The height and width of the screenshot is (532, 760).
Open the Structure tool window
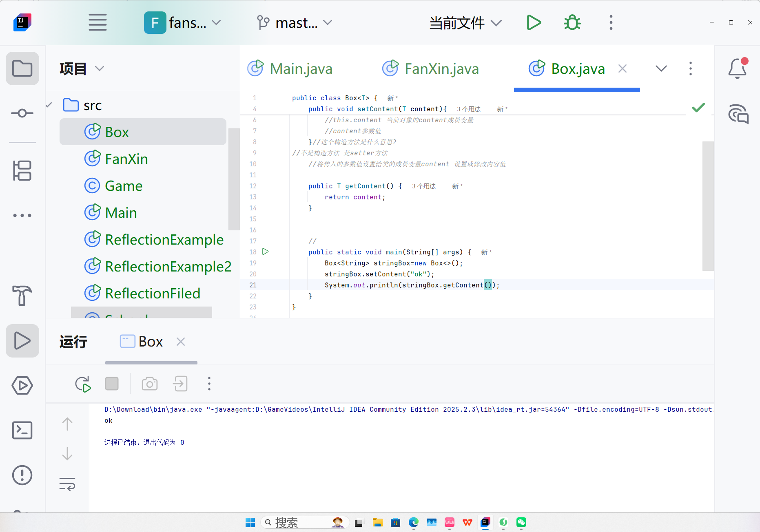pyautogui.click(x=22, y=170)
